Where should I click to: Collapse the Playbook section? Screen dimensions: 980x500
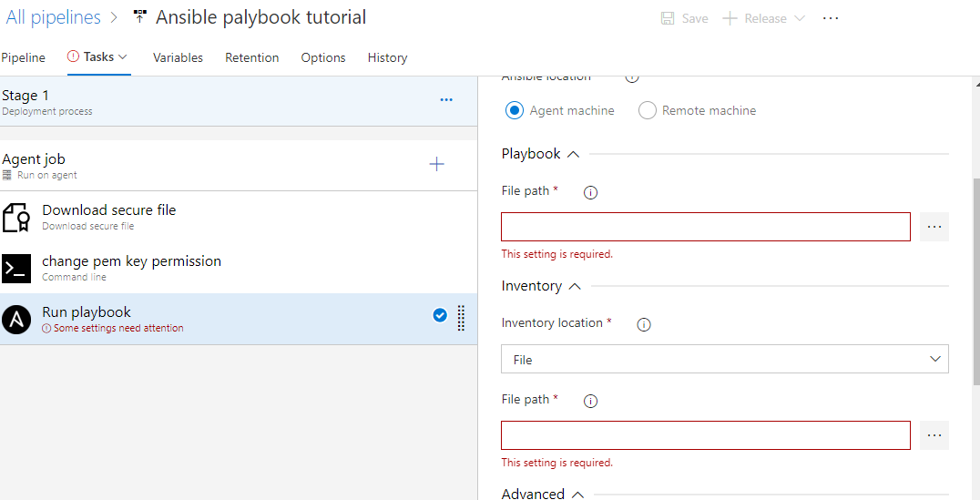coord(573,154)
